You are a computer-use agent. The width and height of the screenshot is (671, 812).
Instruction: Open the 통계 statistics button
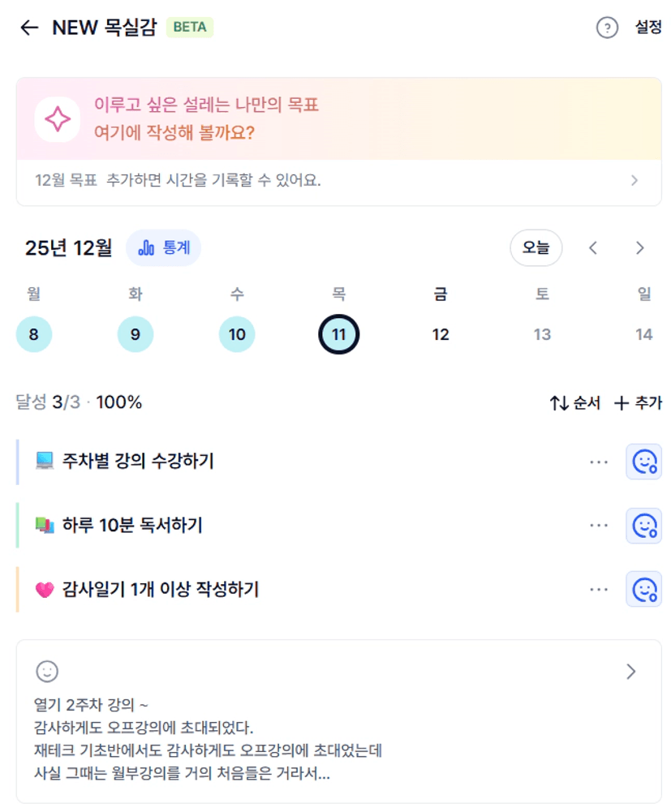coord(163,247)
